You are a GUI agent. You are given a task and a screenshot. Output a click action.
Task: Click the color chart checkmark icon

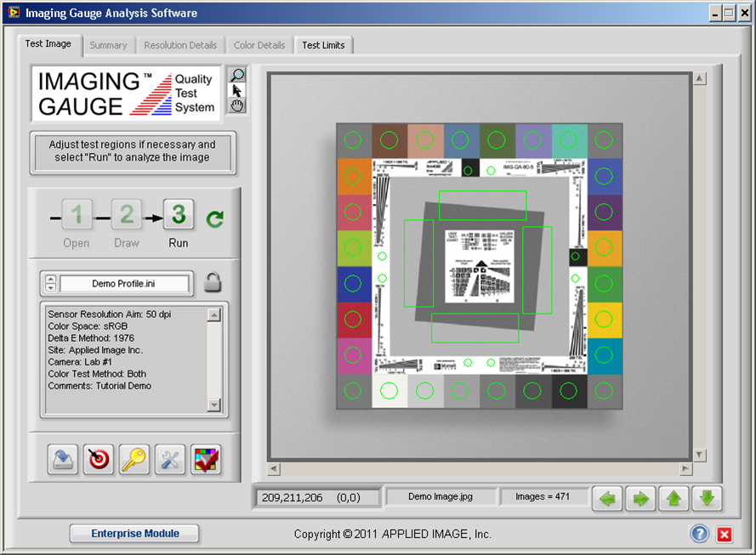tap(206, 459)
